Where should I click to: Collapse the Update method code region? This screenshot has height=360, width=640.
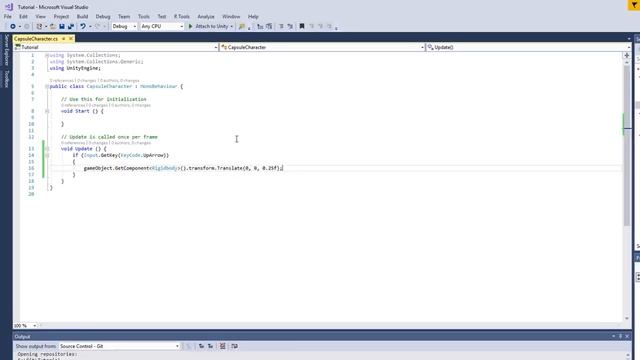pyautogui.click(x=47, y=149)
